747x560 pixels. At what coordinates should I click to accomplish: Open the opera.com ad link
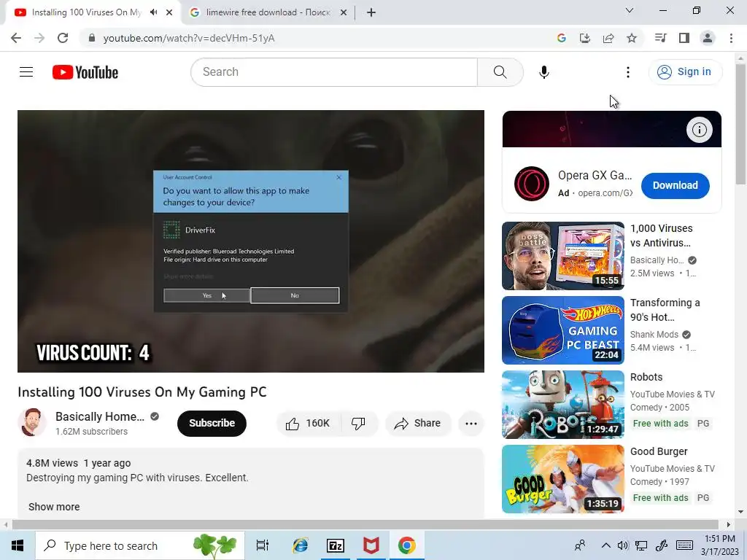point(605,192)
